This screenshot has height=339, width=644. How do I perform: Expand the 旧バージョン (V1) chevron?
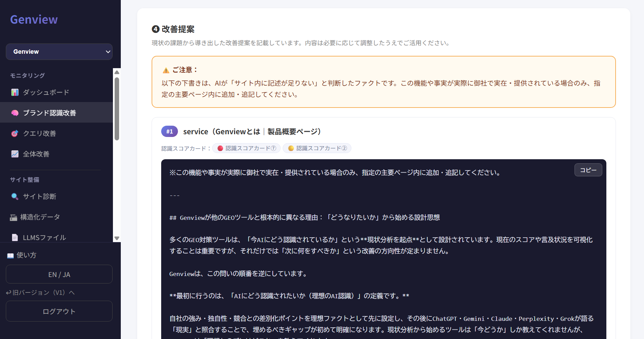(x=72, y=292)
